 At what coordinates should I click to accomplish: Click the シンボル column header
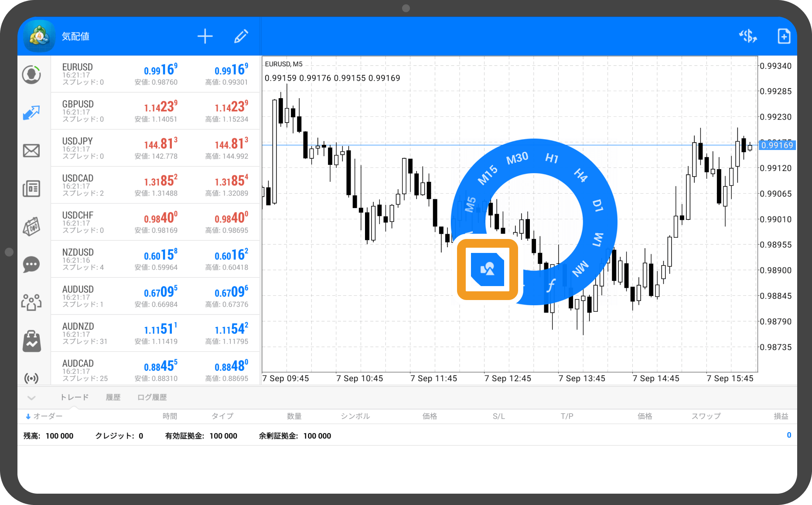pyautogui.click(x=355, y=416)
